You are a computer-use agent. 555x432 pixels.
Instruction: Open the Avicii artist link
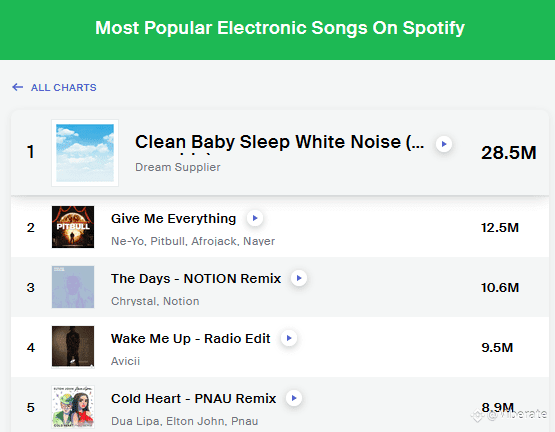(x=125, y=361)
